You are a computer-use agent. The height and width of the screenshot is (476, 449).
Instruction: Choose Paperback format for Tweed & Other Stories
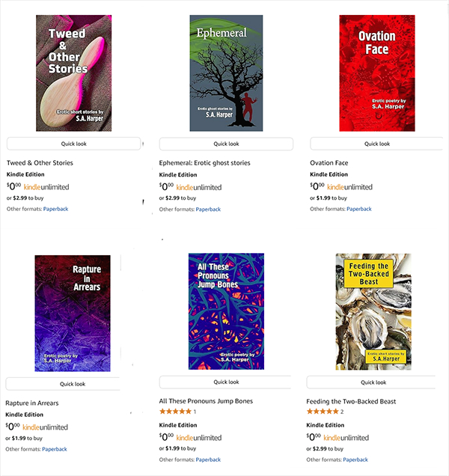coord(55,209)
